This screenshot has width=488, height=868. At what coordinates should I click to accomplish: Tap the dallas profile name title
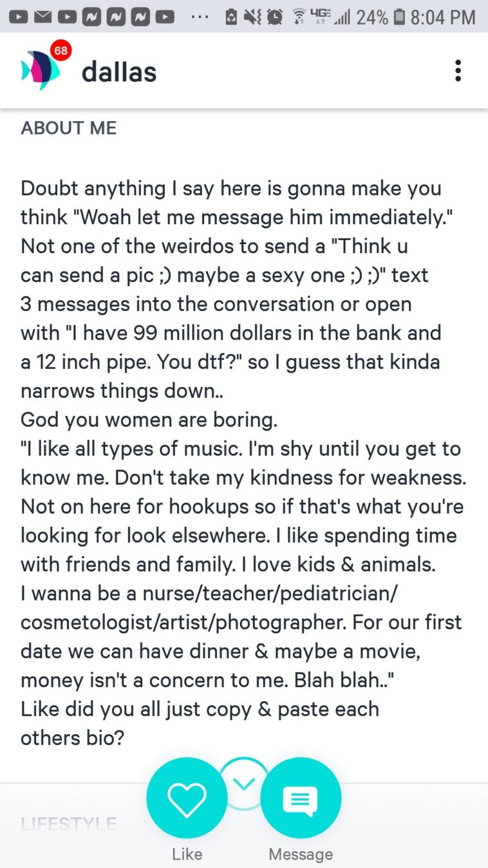(119, 71)
